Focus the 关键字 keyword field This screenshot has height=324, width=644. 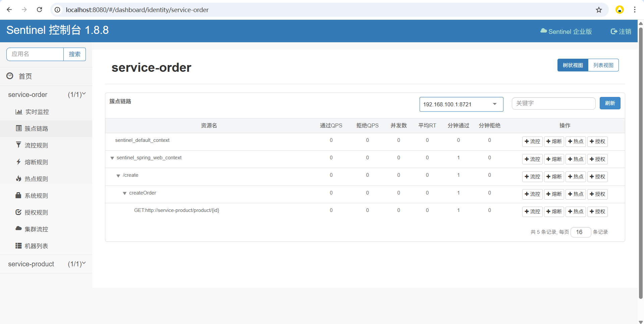coord(553,103)
